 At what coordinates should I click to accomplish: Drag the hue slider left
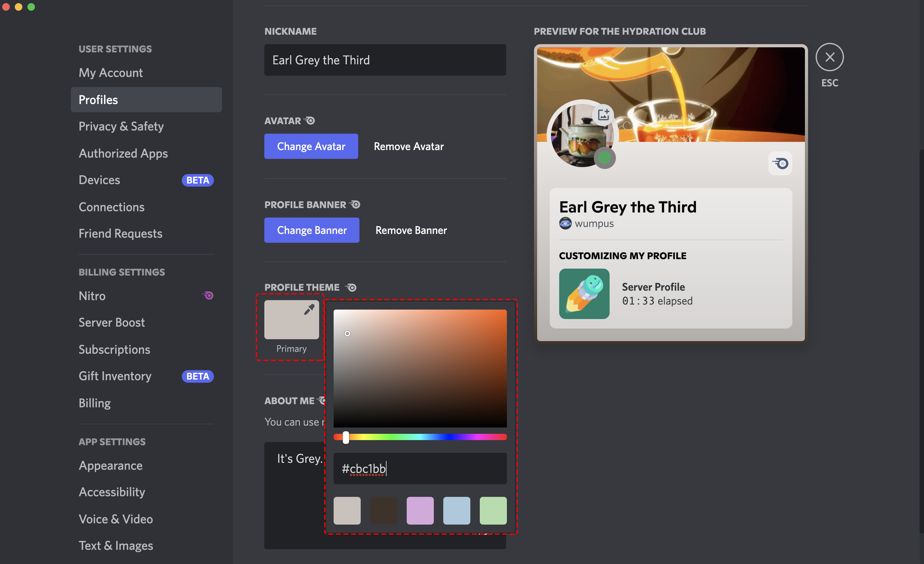coord(346,436)
